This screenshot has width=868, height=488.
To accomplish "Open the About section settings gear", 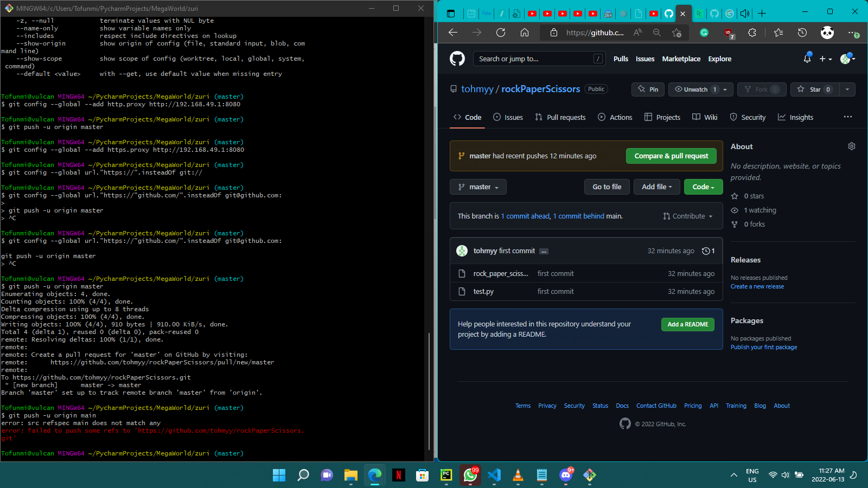I will [851, 146].
